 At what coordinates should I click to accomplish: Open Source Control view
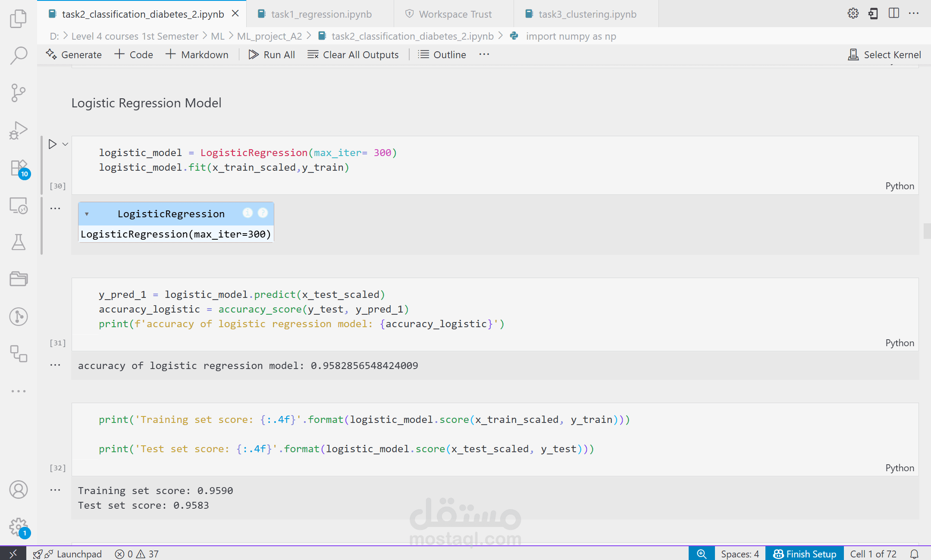[18, 93]
